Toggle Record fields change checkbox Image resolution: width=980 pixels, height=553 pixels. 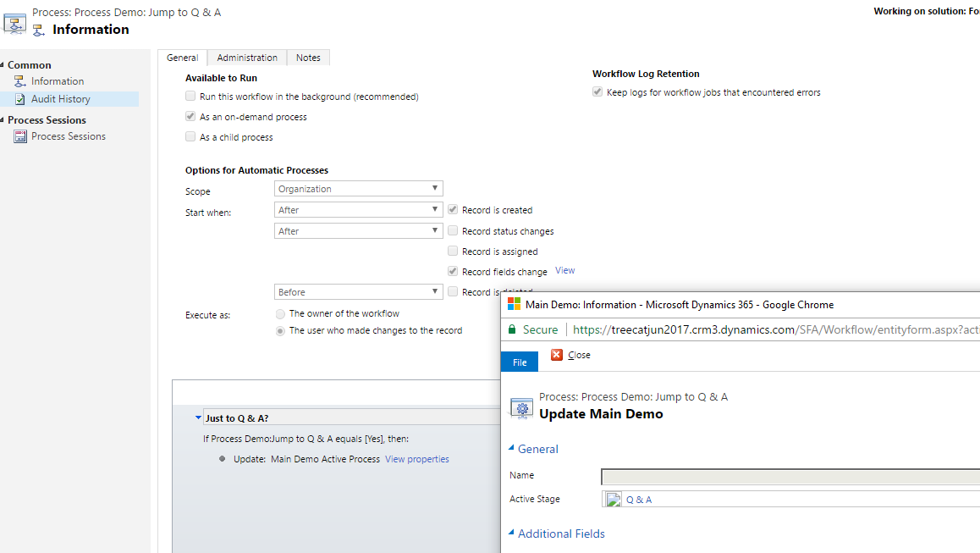tap(453, 272)
